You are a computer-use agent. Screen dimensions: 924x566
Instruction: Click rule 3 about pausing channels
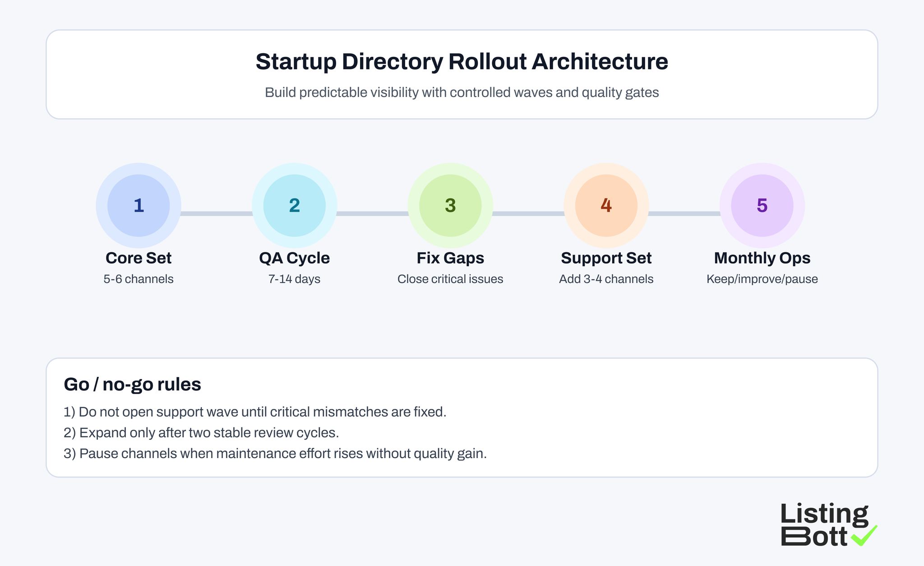click(x=275, y=453)
